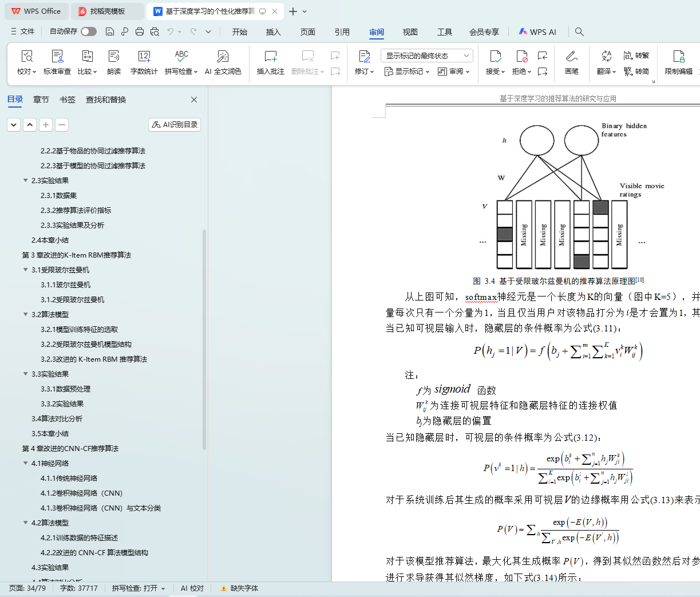Open the 限制编辑 restrict editing tool
Image resolution: width=700 pixels, height=597 pixels.
[678, 57]
